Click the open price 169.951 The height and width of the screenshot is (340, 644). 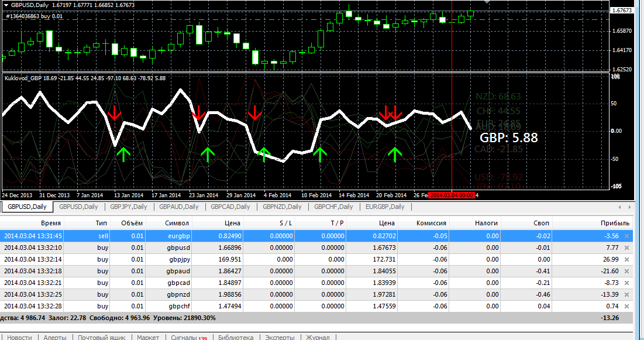pyautogui.click(x=230, y=259)
